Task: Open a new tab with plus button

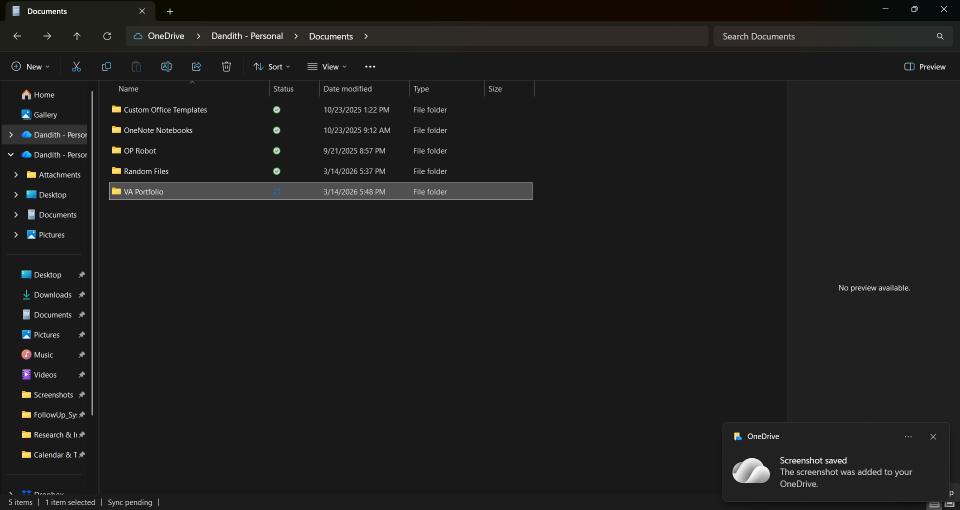Action: coord(170,11)
